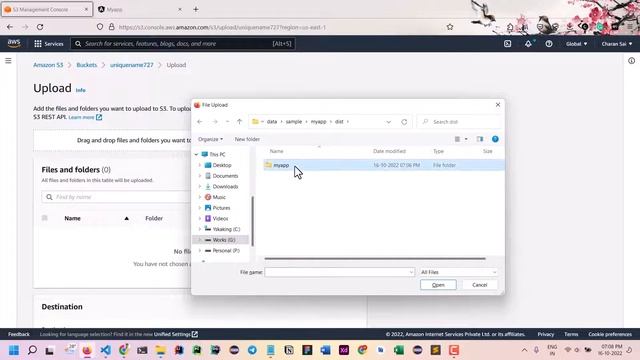Image resolution: width=640 pixels, height=360 pixels.
Task: Open a new browser tab
Action: tap(196, 9)
